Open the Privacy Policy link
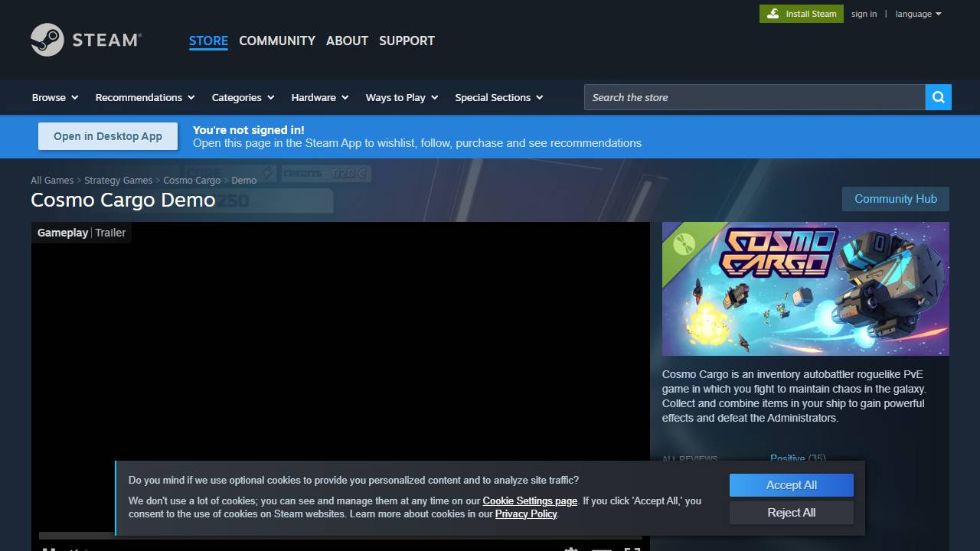980x551 pixels. [x=526, y=514]
